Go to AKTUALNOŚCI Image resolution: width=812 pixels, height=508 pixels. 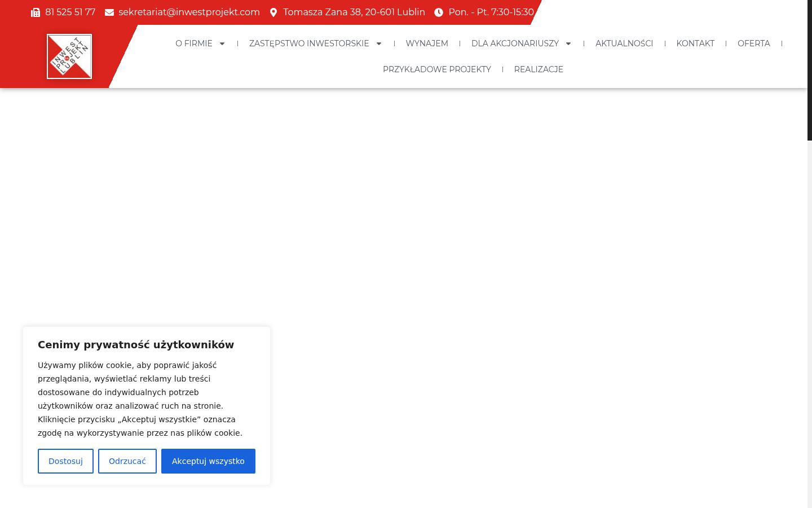click(624, 43)
